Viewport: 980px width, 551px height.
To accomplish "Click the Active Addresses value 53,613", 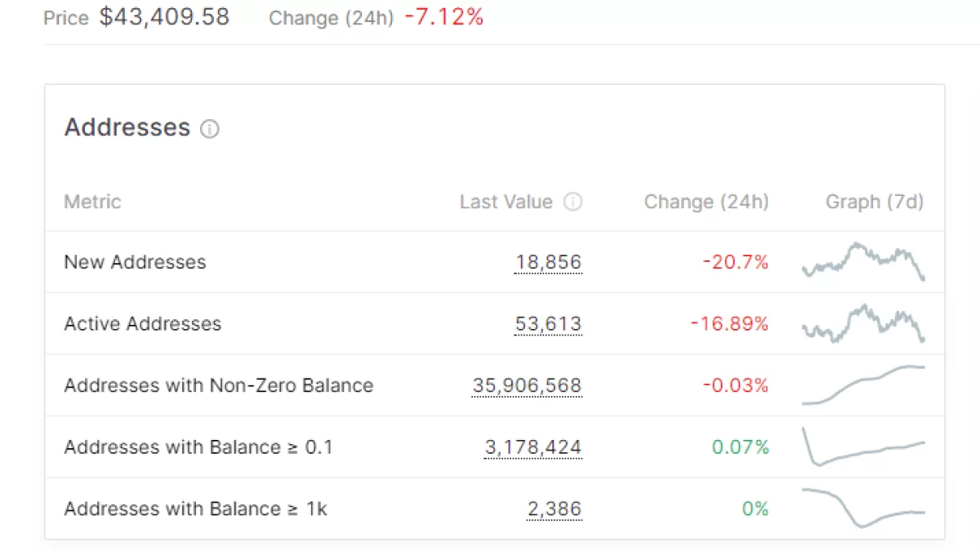I will pyautogui.click(x=548, y=324).
